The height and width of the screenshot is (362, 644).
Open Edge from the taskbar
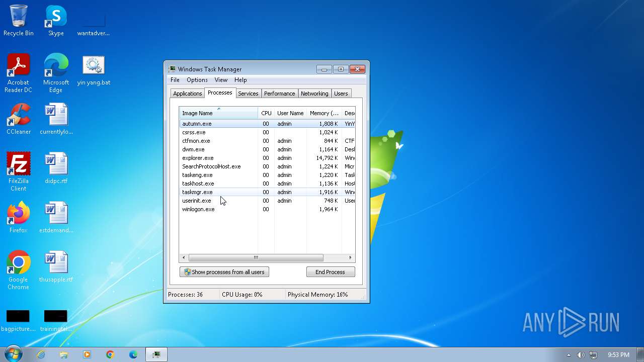coord(133,354)
